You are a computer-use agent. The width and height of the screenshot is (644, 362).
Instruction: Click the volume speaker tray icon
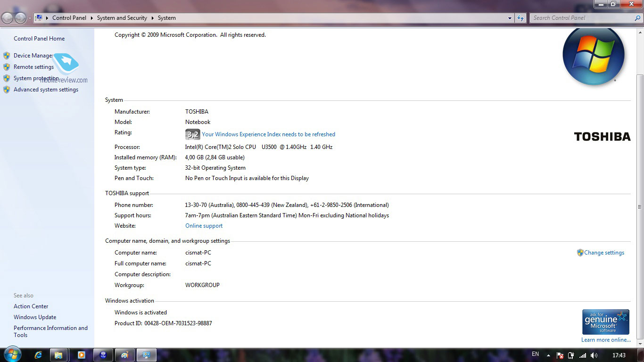point(594,355)
